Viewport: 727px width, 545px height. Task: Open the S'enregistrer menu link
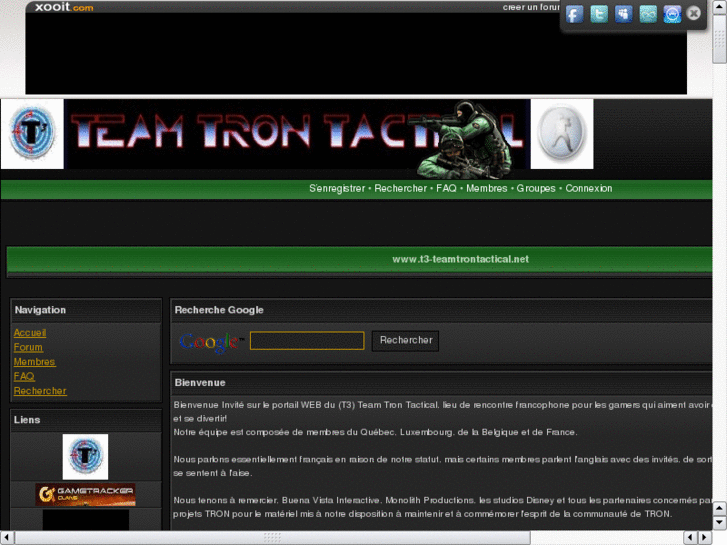[337, 188]
